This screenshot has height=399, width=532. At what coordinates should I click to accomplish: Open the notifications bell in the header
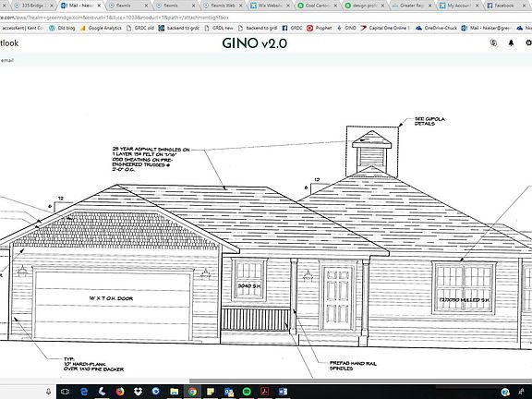511,42
